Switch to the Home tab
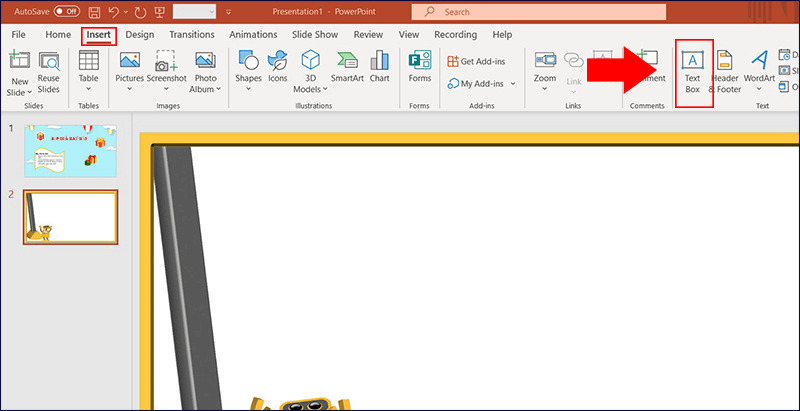 coord(58,35)
